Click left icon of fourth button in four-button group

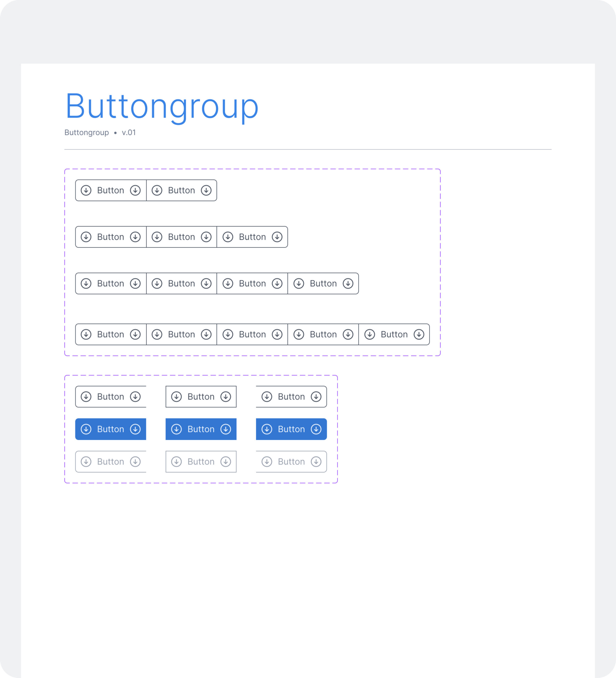(299, 283)
